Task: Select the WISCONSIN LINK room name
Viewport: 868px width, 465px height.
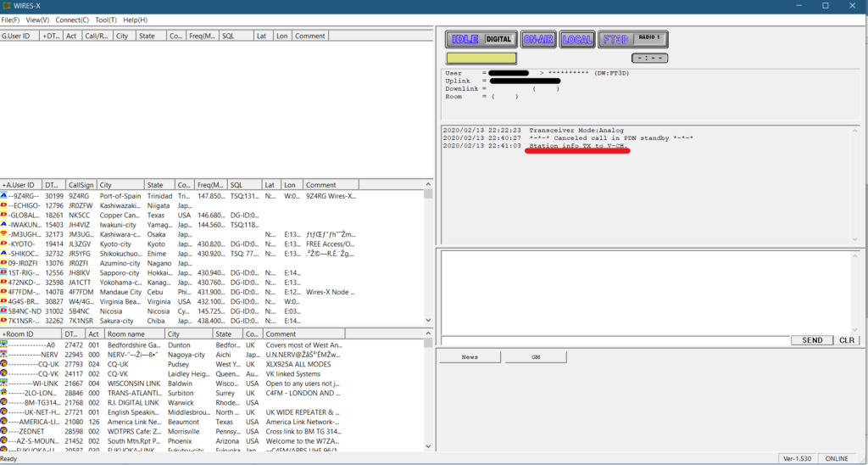Action: 135,383
